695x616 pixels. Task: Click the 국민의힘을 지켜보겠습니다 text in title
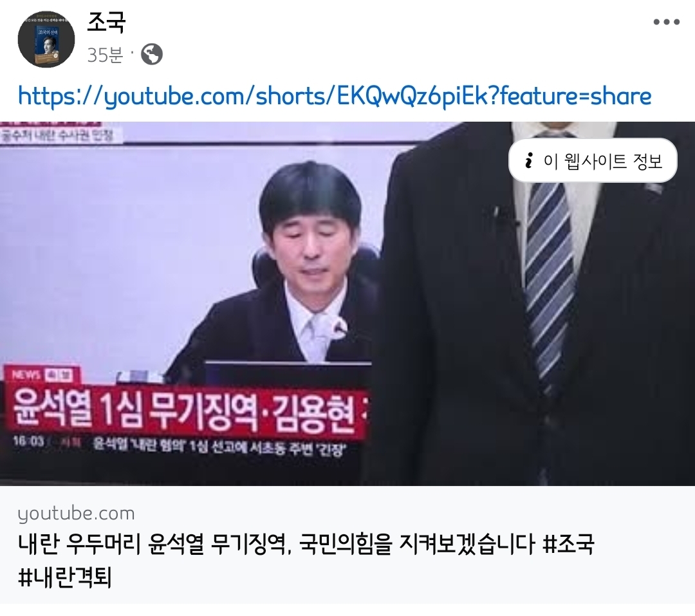pos(416,544)
